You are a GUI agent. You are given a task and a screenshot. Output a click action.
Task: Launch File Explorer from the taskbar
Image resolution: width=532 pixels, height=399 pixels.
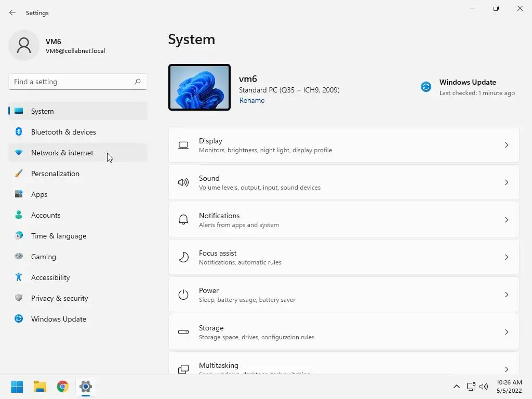[x=39, y=387]
